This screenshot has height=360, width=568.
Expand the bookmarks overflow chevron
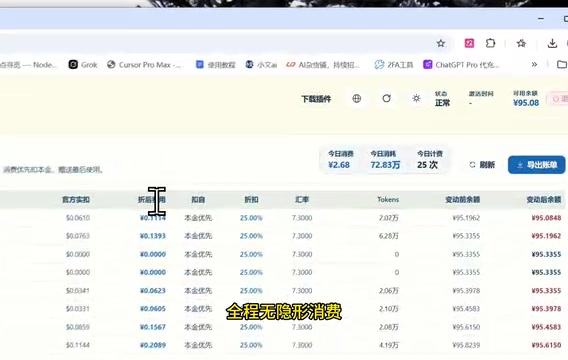(534, 64)
